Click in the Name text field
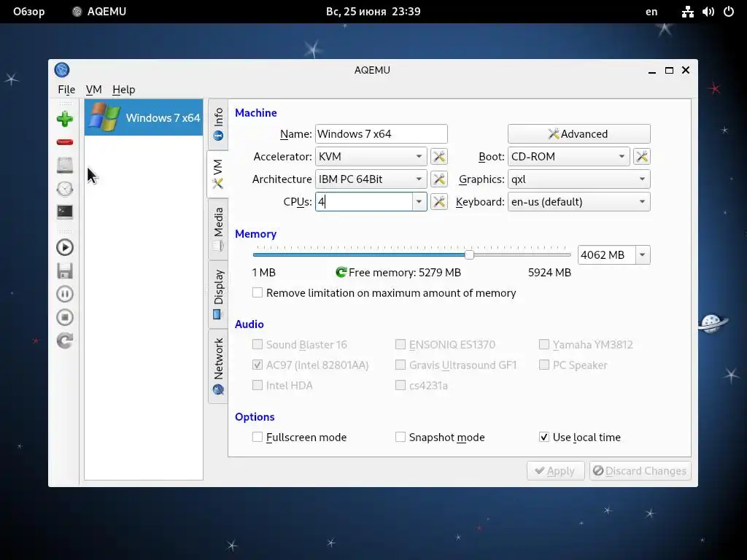Image resolution: width=747 pixels, height=560 pixels. [x=381, y=134]
